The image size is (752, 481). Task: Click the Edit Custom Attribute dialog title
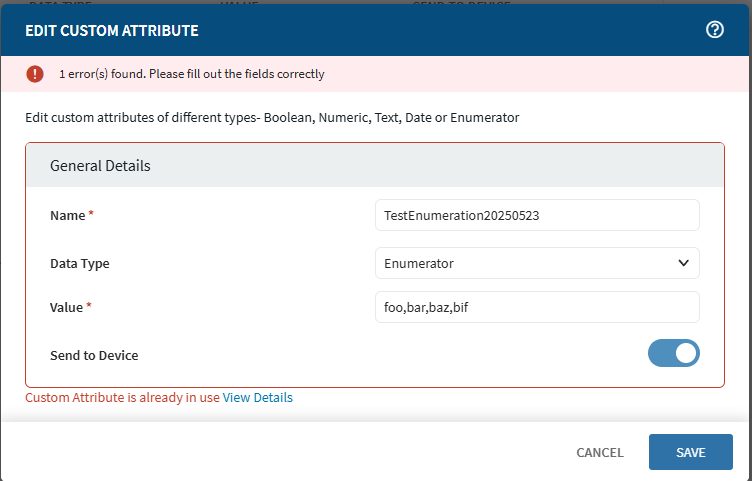pos(112,31)
